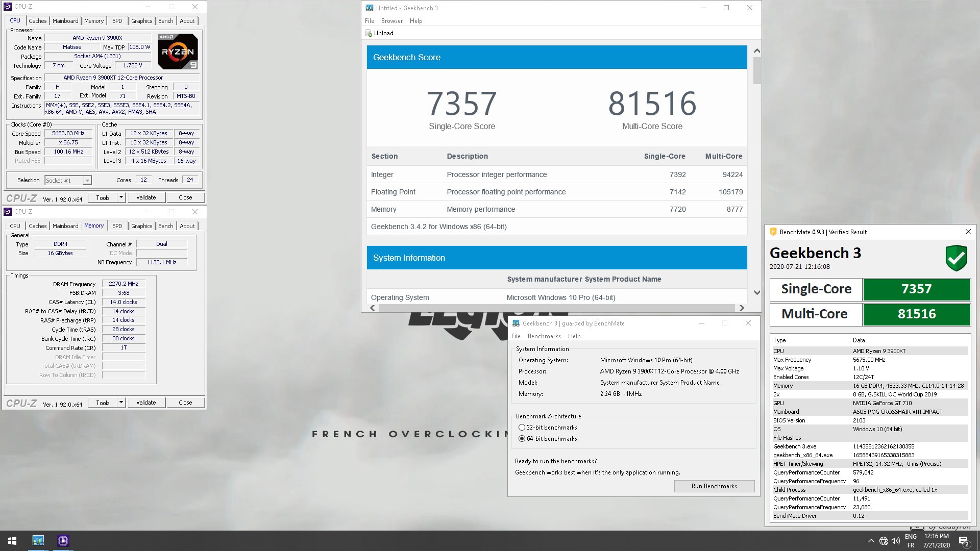Open Help menu in guarded Geekbench window
This screenshot has height=551, width=980.
(x=574, y=336)
